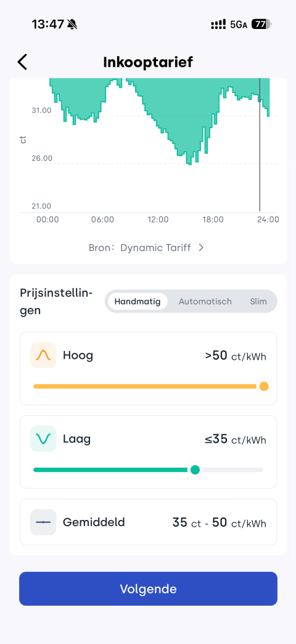Tap the ≤35 ct/kWh Laag value
The height and width of the screenshot is (644, 296).
[236, 439]
